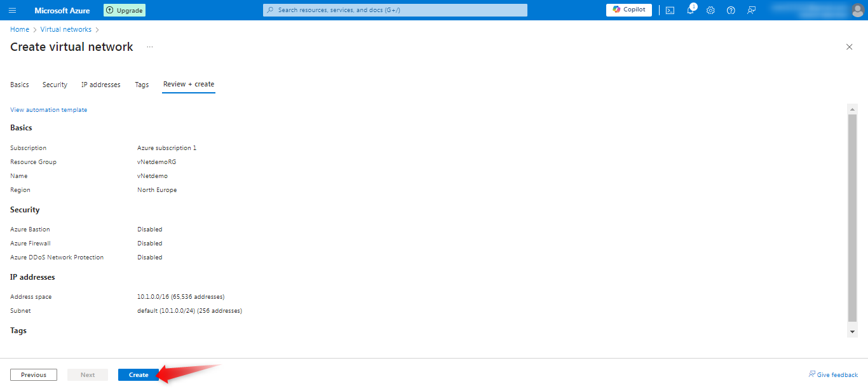Open the ellipsis menu beside the title
The height and width of the screenshot is (391, 868).
pos(150,47)
